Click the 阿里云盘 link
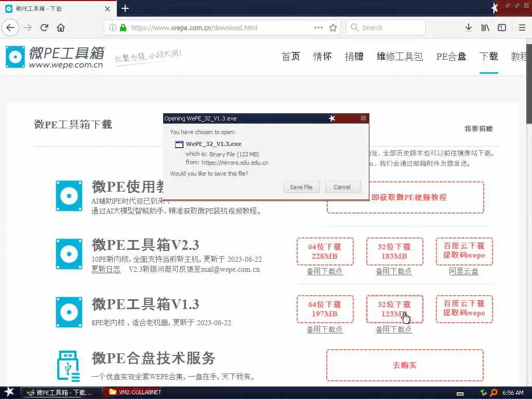532x399 pixels. pos(464,271)
